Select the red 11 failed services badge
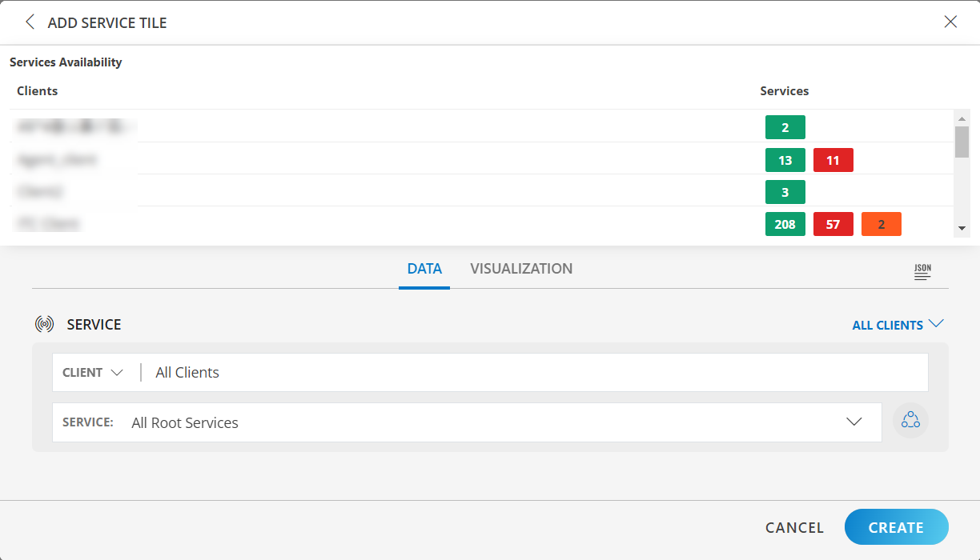Image resolution: width=980 pixels, height=560 pixels. 833,160
